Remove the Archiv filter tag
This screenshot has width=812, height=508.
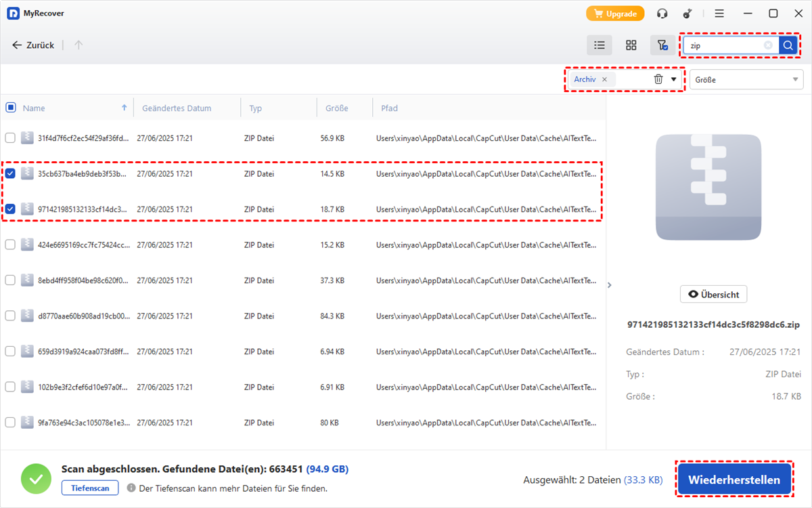pos(604,79)
